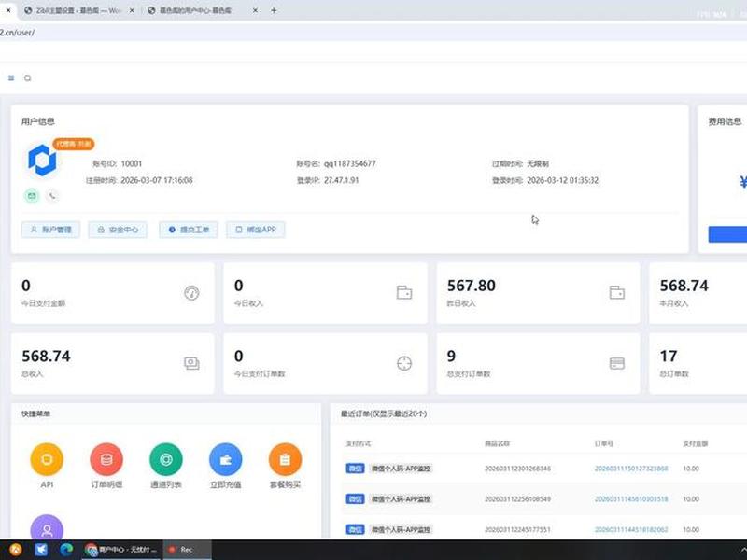The height and width of the screenshot is (560, 747).
Task: Click the 绑定APP button
Action: (256, 230)
